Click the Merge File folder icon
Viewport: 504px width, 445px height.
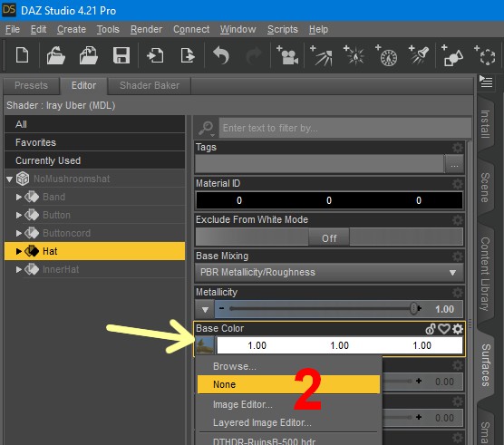pos(89,55)
